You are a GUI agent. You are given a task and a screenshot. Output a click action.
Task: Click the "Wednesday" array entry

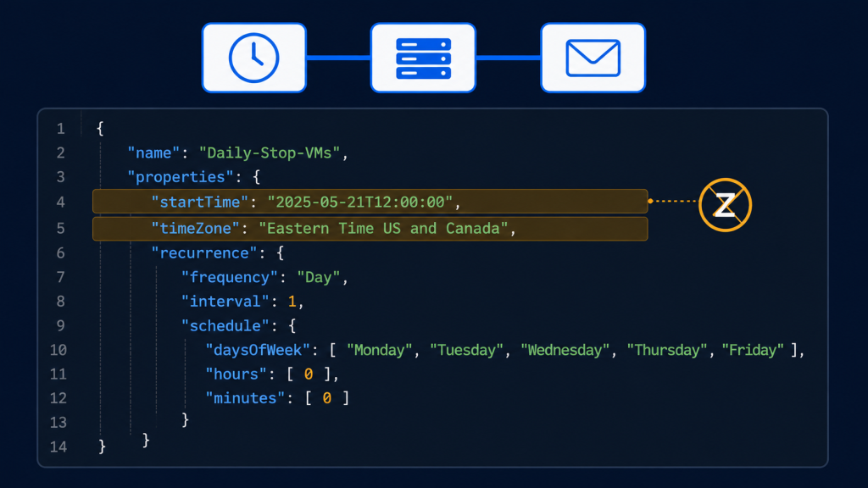(x=565, y=350)
